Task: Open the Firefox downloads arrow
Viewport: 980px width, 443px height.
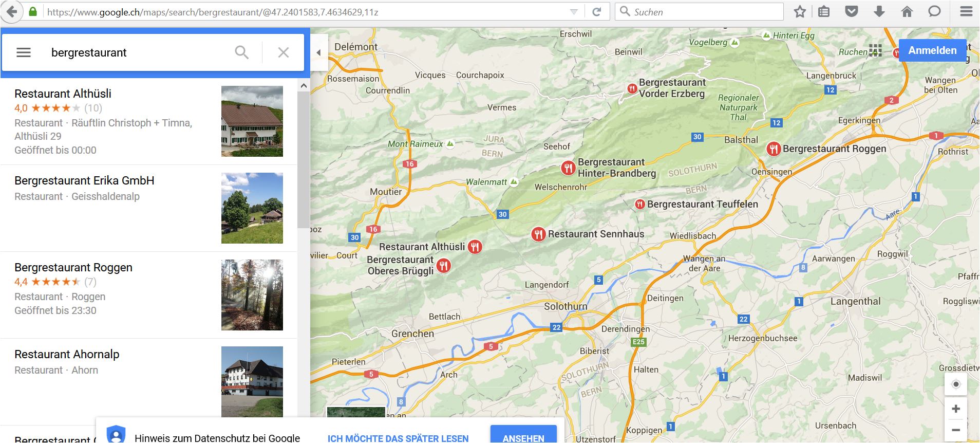Action: 879,11
